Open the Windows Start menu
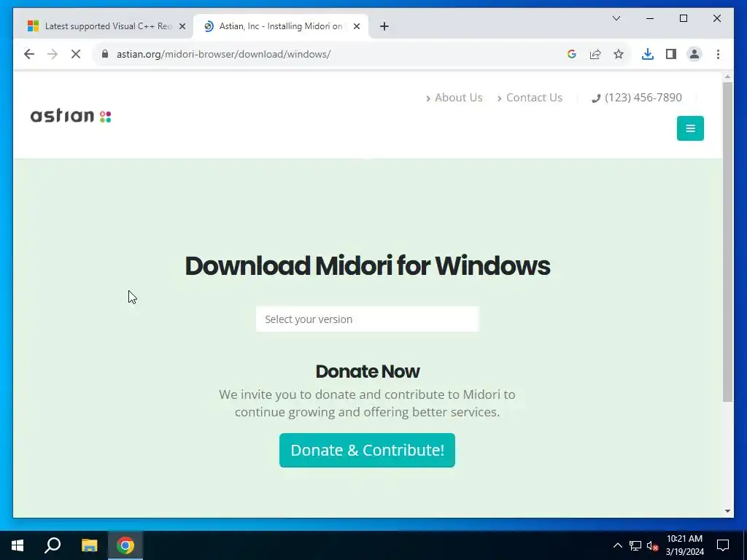The width and height of the screenshot is (747, 560). click(18, 545)
